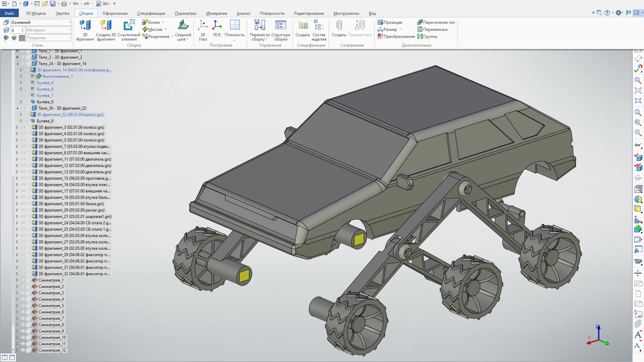644x362 pixels.
Task: Toggle visibility of Симметрия_1
Action: click(23, 280)
